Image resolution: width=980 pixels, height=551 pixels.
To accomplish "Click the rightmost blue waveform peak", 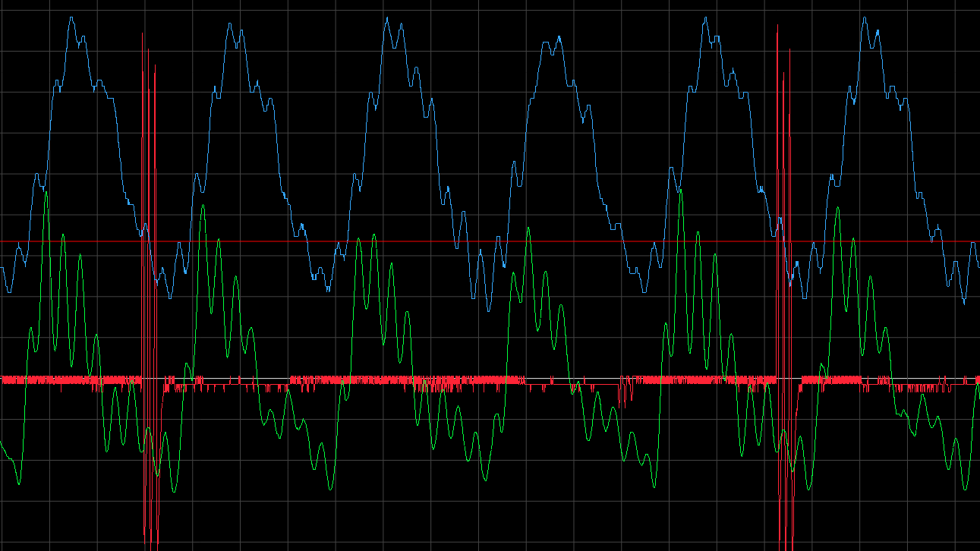I will 865,18.
